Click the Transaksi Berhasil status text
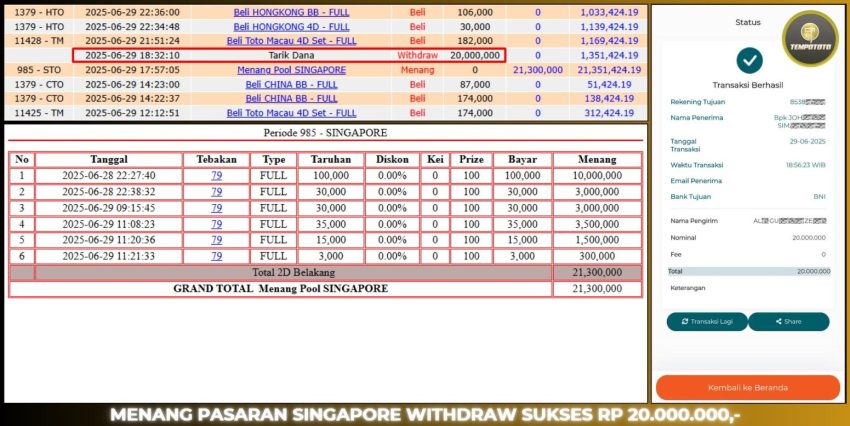 click(x=748, y=85)
